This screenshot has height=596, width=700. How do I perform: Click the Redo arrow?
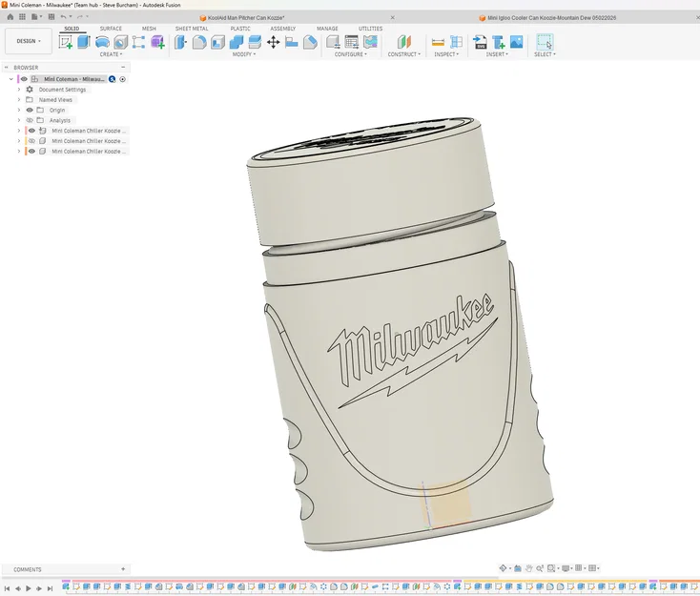coord(80,17)
